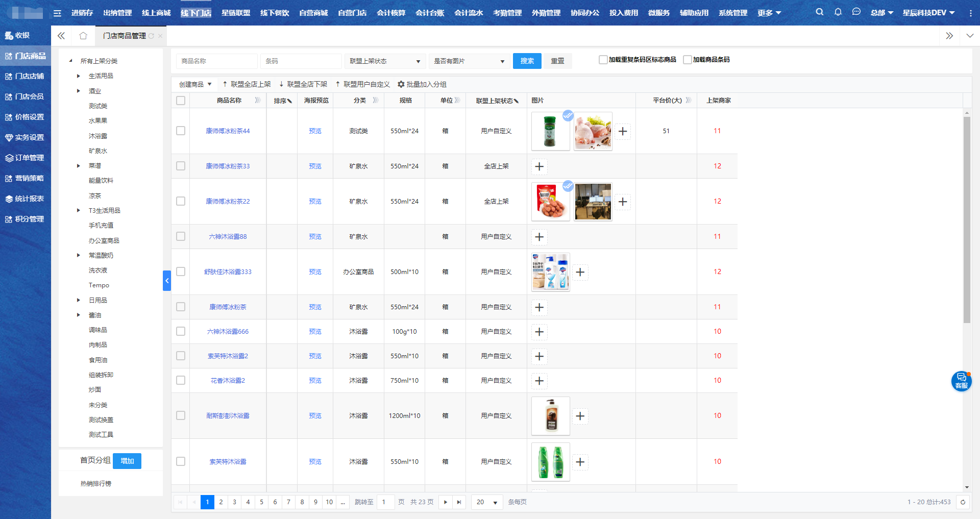Click refresh icon at bottom right of table
980x519 pixels.
[963, 502]
